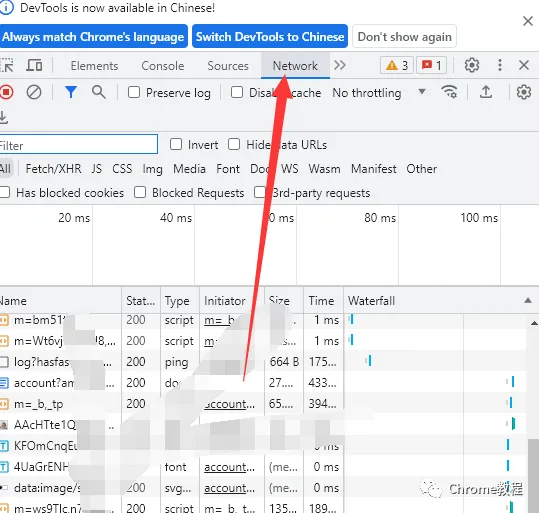Switch to the Elements tab

pos(94,66)
